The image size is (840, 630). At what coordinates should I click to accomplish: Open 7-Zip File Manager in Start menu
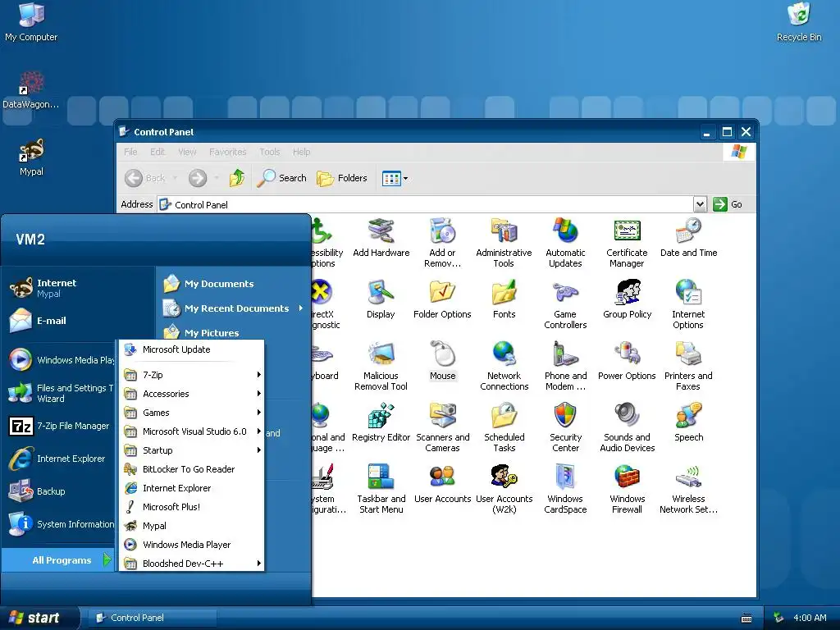point(61,426)
